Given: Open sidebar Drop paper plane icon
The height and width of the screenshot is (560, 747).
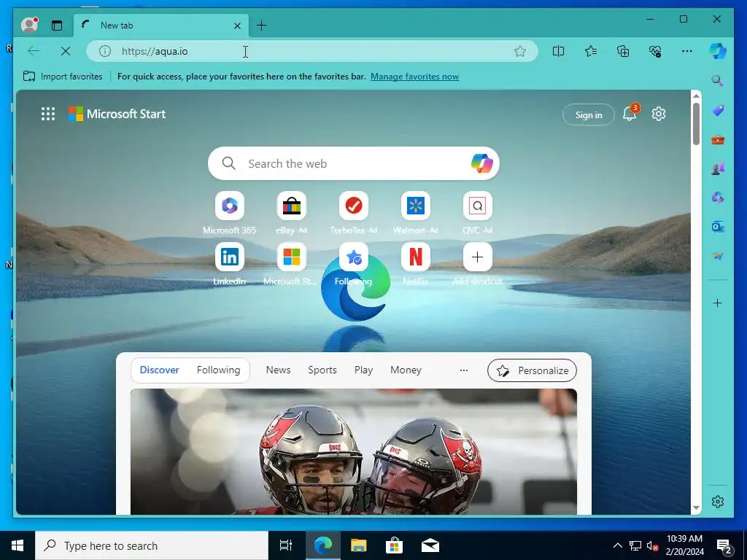Looking at the screenshot, I should click(x=718, y=256).
